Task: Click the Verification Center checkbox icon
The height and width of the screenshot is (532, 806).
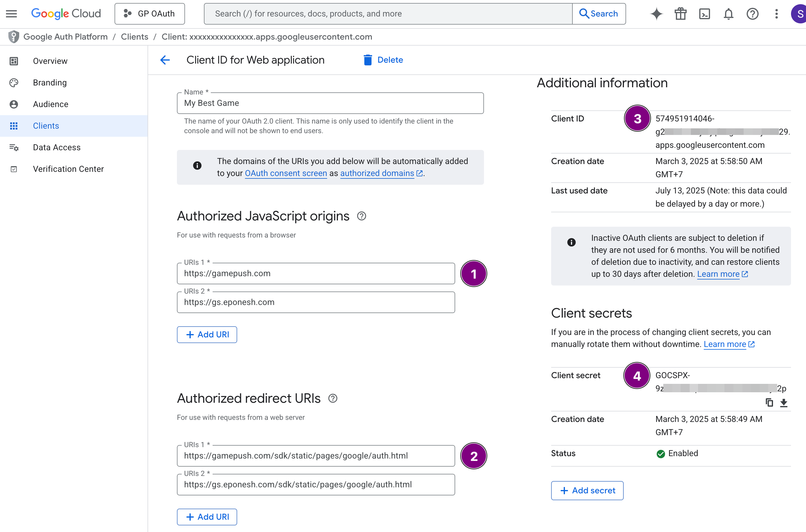Action: click(13, 169)
